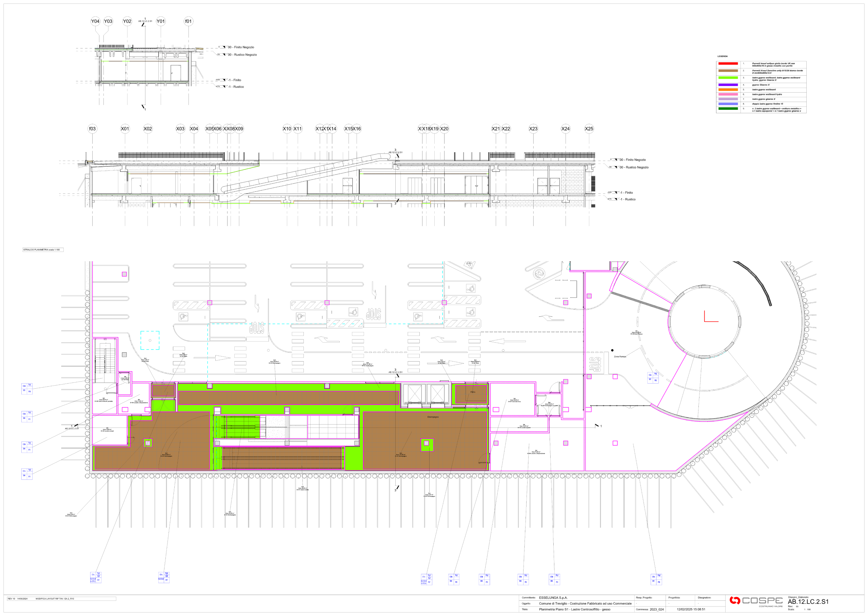Pick the lilac legend swatch for item 7
The width and height of the screenshot is (868, 616).
728,99
